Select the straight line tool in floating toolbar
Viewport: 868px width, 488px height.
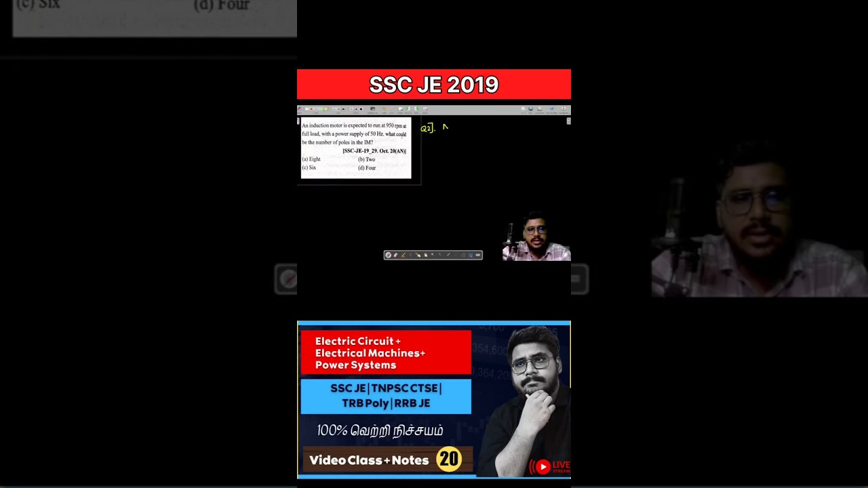click(448, 255)
